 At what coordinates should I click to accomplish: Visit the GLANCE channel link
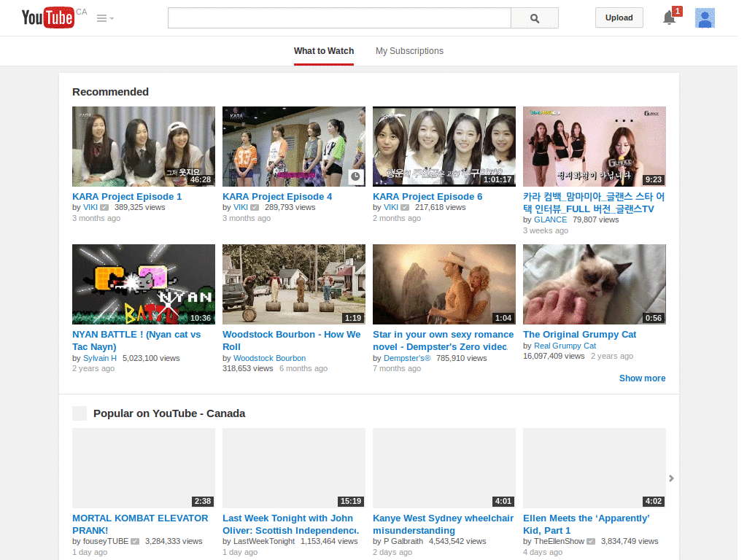point(550,220)
